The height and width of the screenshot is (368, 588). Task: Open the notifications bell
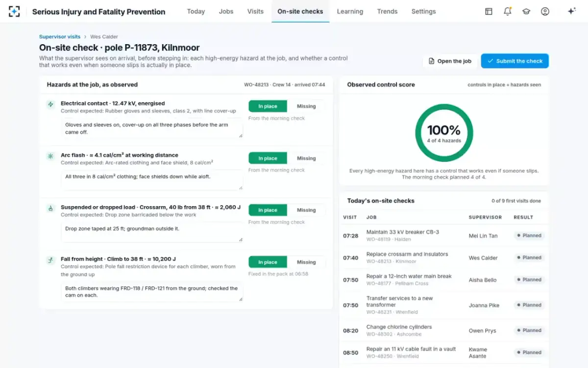coord(508,11)
